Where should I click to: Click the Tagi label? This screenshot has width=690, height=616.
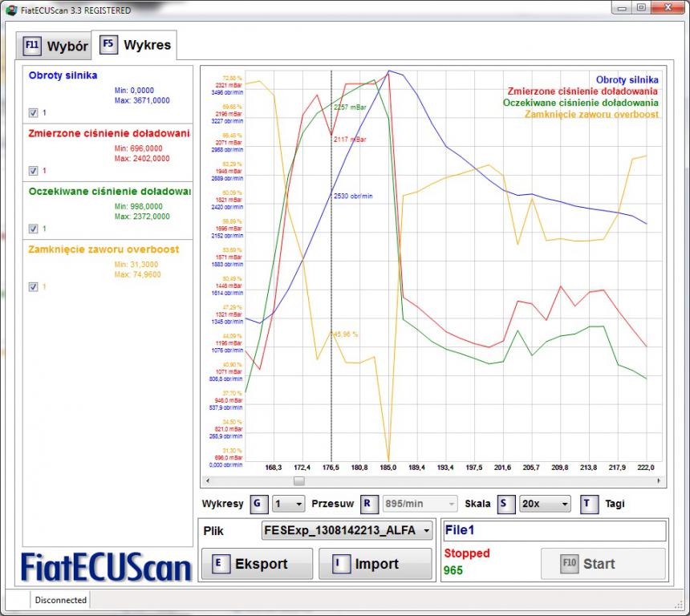pyautogui.click(x=615, y=504)
